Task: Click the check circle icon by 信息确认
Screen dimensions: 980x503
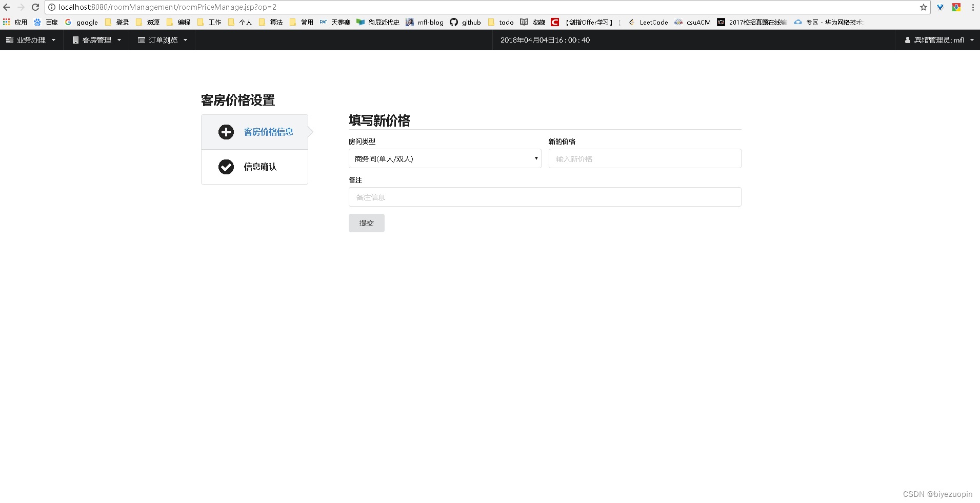Action: tap(226, 167)
